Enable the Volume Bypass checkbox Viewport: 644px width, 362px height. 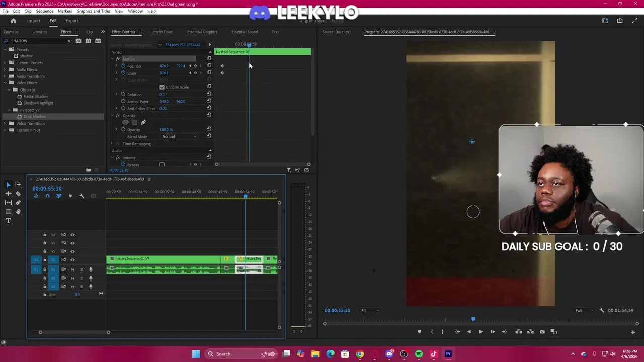pos(162,165)
